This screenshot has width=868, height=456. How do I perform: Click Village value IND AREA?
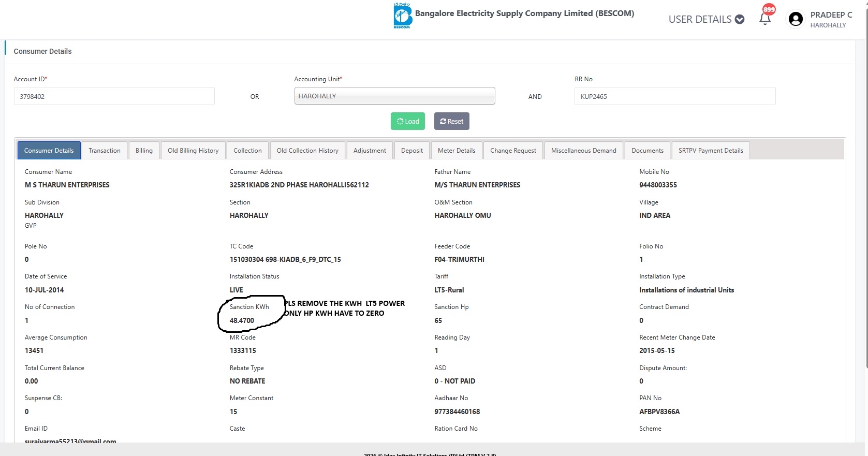(x=655, y=215)
